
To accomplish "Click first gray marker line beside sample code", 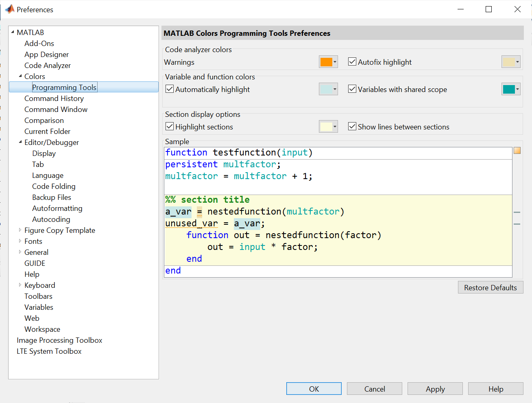I will pyautogui.click(x=517, y=212).
